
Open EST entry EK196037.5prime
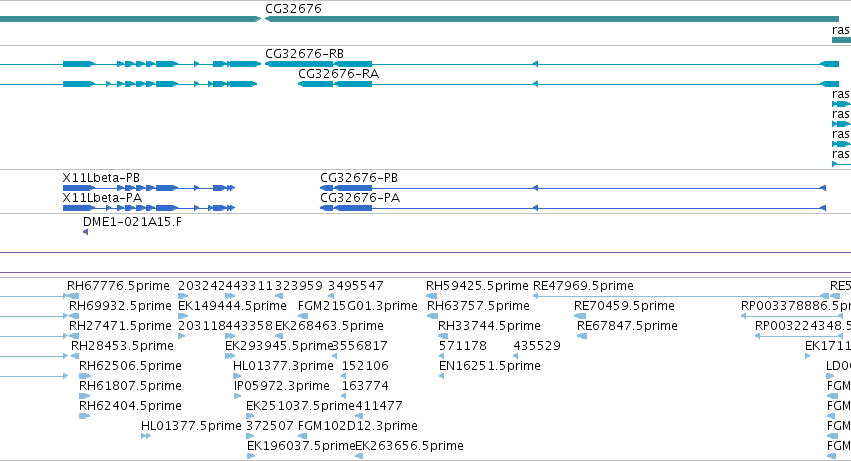(301, 446)
